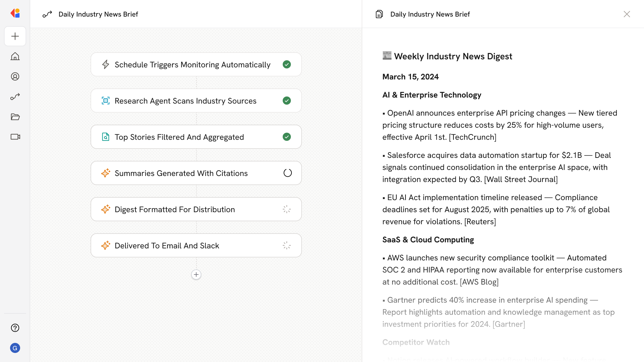Screen dimensions: 644x362
Task: Click progress spinner on Summaries Generated step
Action: (x=287, y=173)
